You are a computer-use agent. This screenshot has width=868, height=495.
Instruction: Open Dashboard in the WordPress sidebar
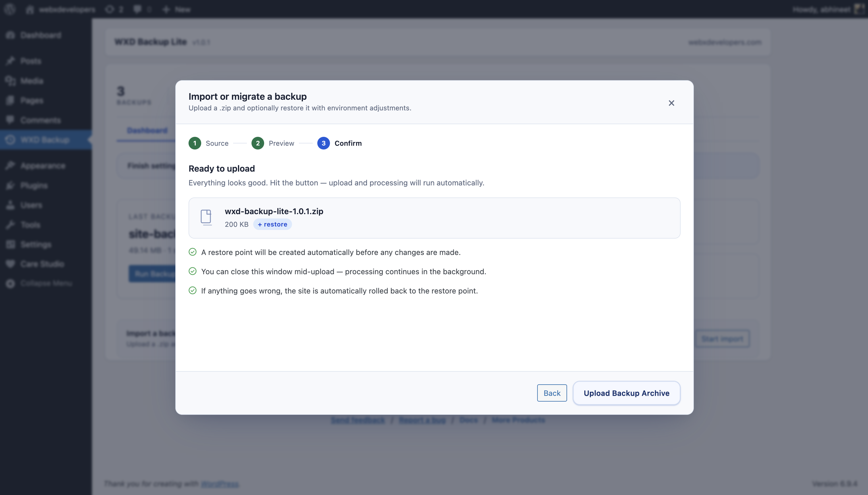click(x=45, y=35)
